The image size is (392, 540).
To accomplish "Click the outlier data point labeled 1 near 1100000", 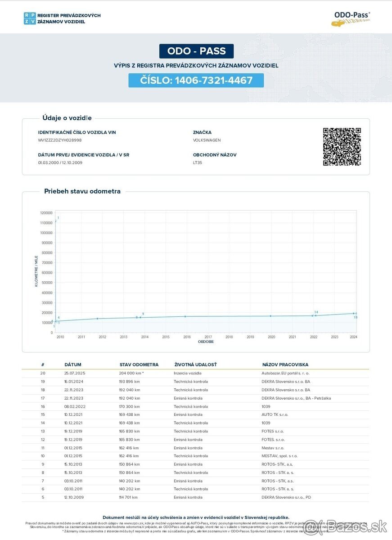I will coord(55,220).
